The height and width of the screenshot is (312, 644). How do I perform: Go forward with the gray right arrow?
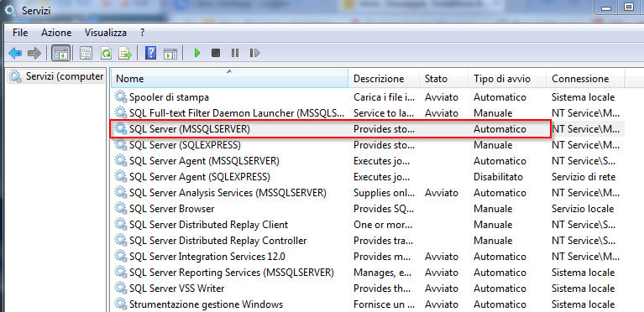34,53
